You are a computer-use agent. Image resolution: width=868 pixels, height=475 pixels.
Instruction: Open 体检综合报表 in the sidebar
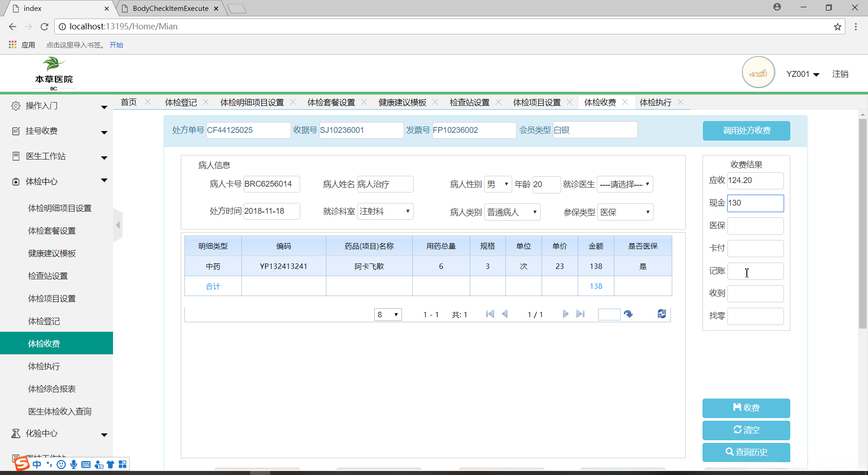point(52,389)
